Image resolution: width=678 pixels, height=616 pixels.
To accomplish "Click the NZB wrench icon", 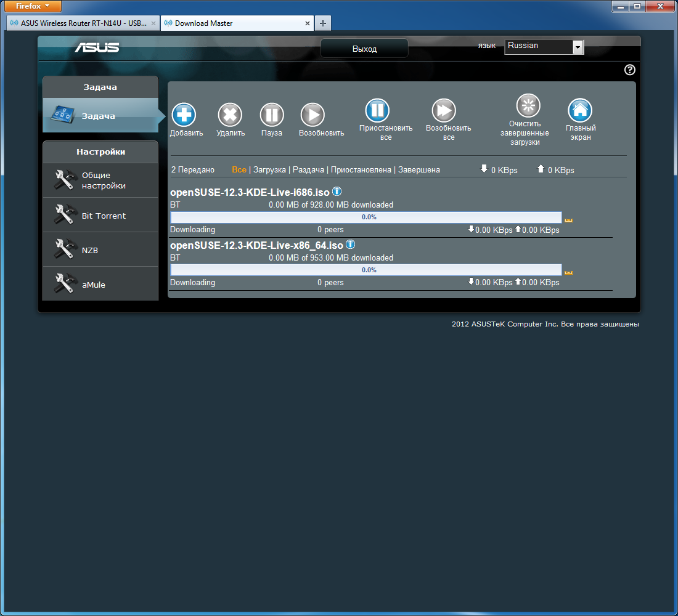I will pos(65,249).
